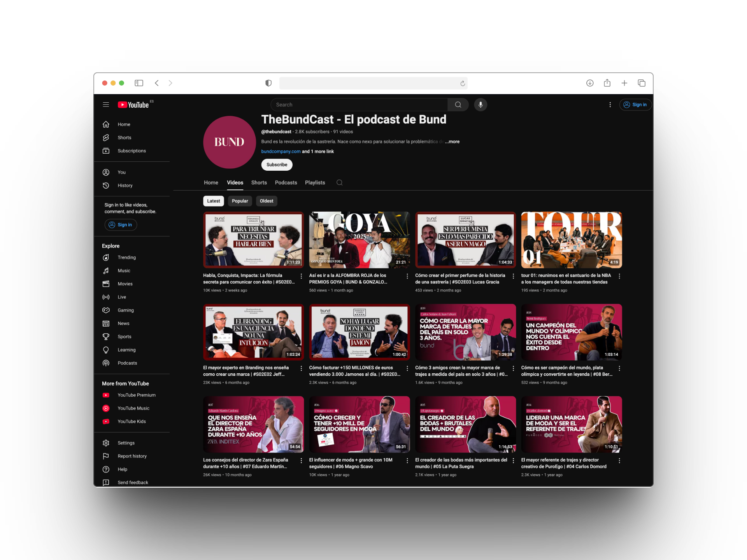
Task: Open Gaming in Explore section
Action: 125,310
